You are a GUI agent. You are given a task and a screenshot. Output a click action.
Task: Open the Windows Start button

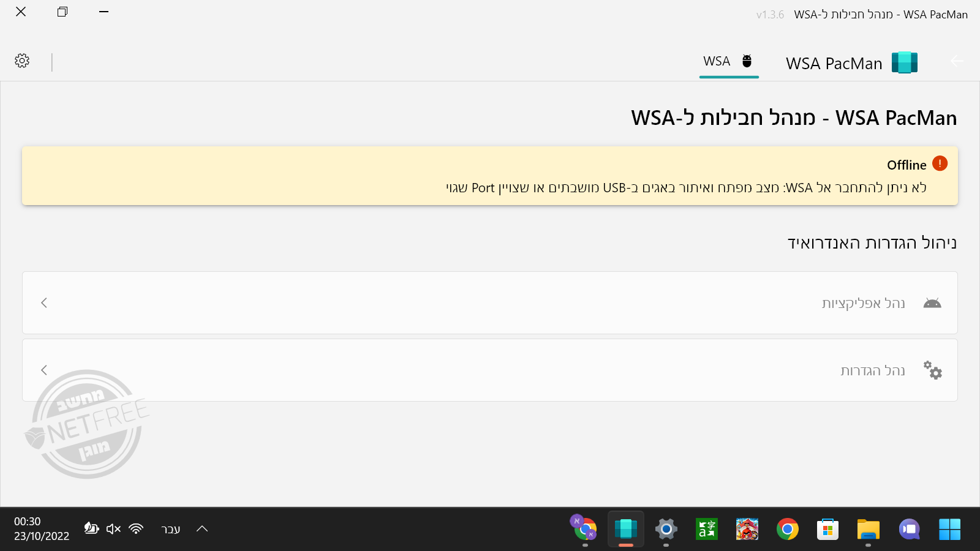[950, 530]
